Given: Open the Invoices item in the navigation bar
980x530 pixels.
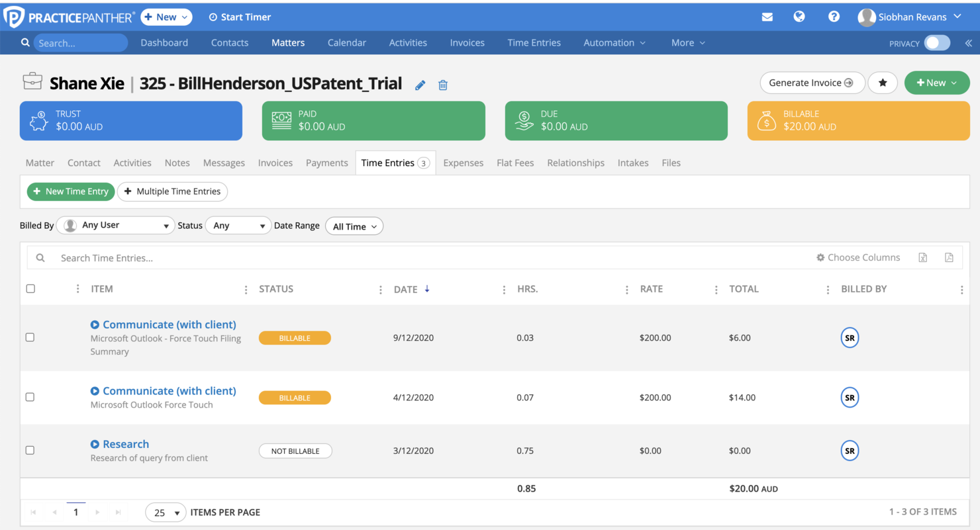Looking at the screenshot, I should pyautogui.click(x=467, y=42).
